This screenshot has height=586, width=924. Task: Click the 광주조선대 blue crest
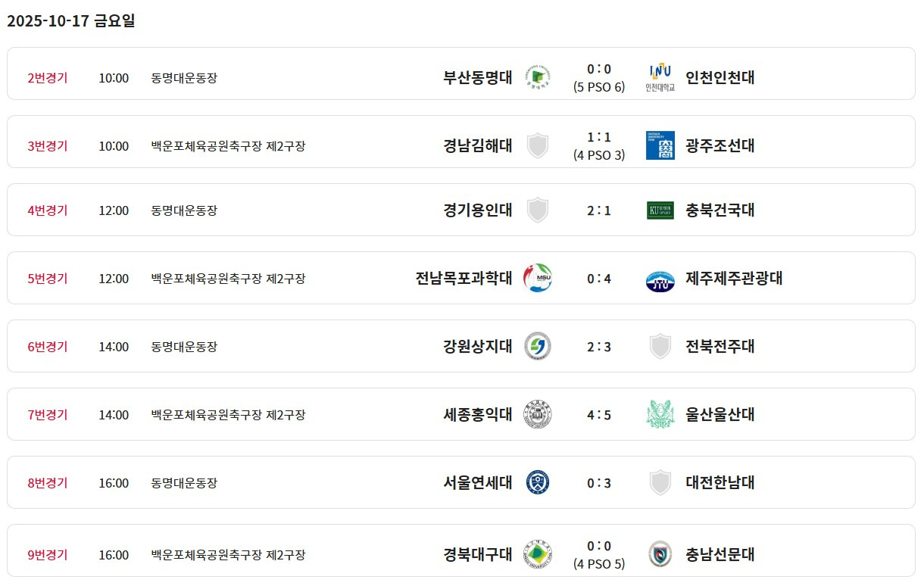(660, 145)
